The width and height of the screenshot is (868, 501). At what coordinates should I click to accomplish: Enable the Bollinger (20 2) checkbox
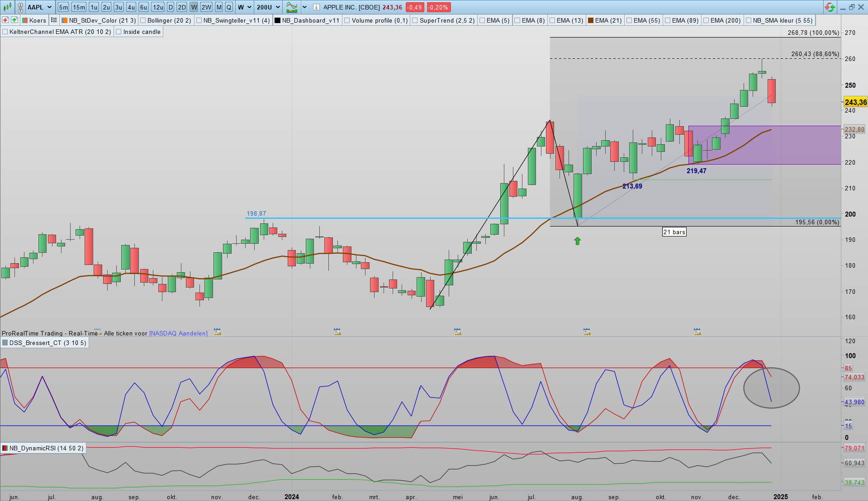coord(143,20)
